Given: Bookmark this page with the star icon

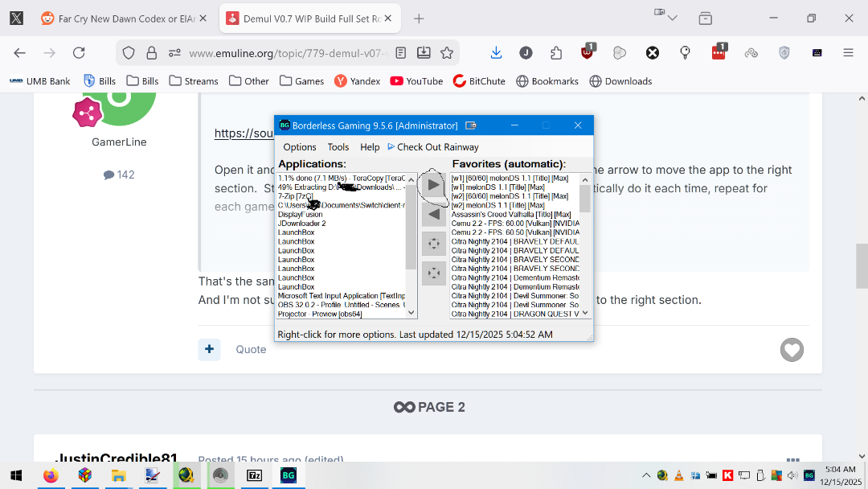Looking at the screenshot, I should pos(447,52).
